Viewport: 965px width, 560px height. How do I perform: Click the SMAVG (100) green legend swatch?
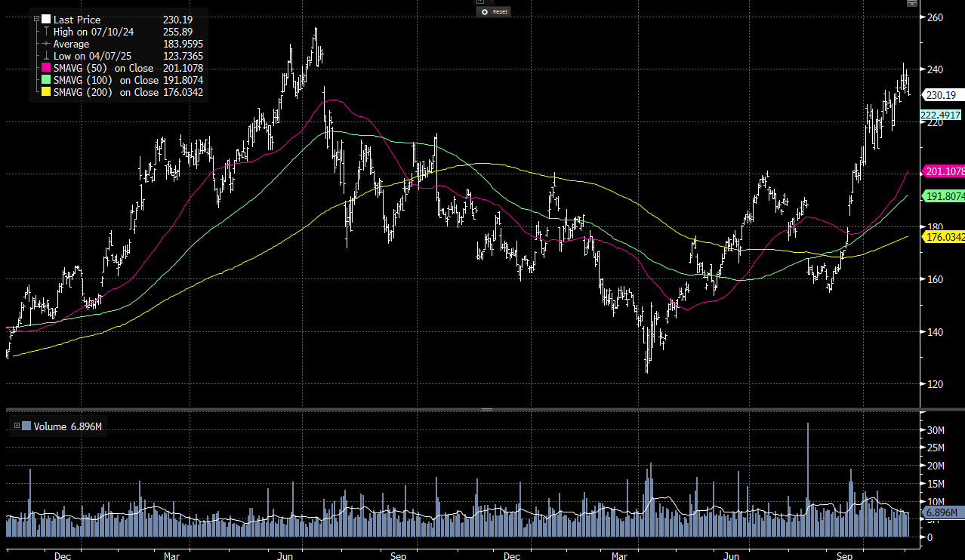coord(45,80)
